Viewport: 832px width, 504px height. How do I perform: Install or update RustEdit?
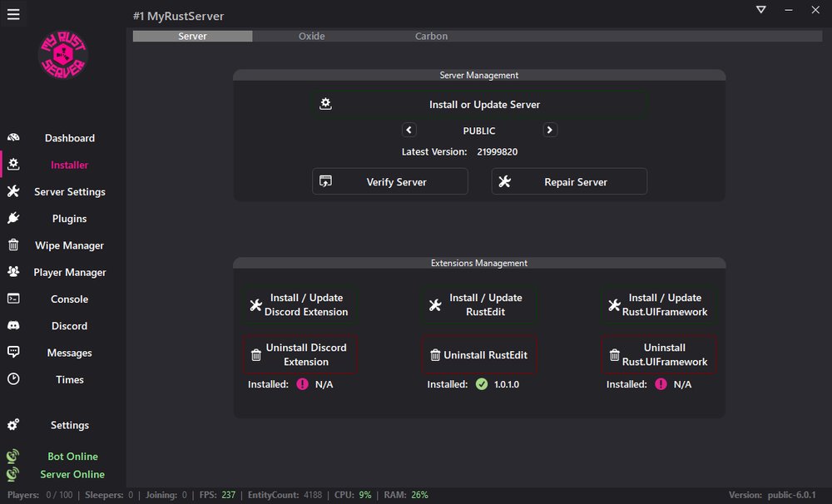point(479,304)
